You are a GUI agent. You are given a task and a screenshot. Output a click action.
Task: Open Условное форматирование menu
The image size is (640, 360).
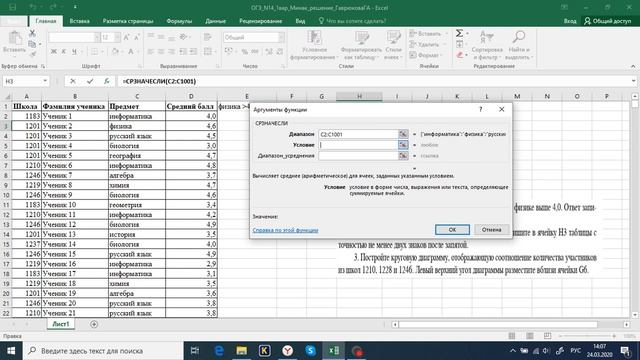[314, 45]
